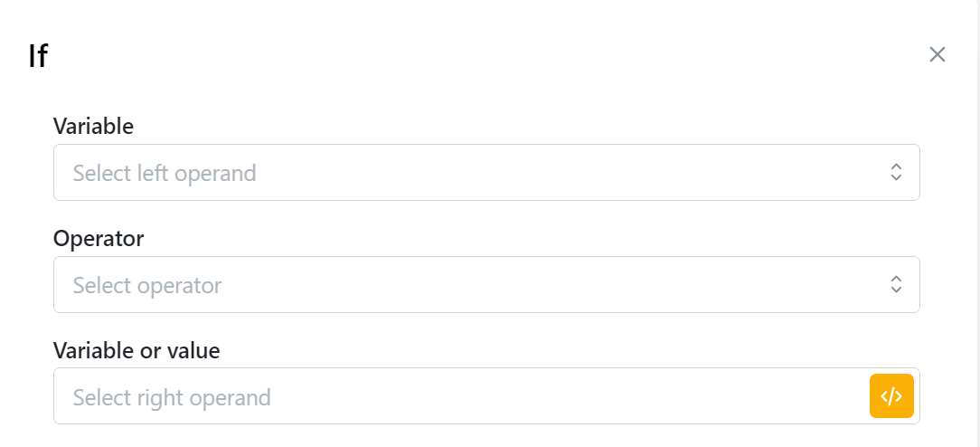Viewport: 980px width, 447px height.
Task: Close the If dialog
Action: click(x=938, y=54)
